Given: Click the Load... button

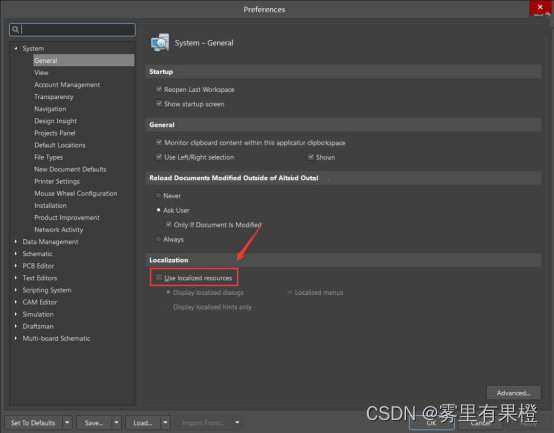Looking at the screenshot, I should click(x=143, y=423).
